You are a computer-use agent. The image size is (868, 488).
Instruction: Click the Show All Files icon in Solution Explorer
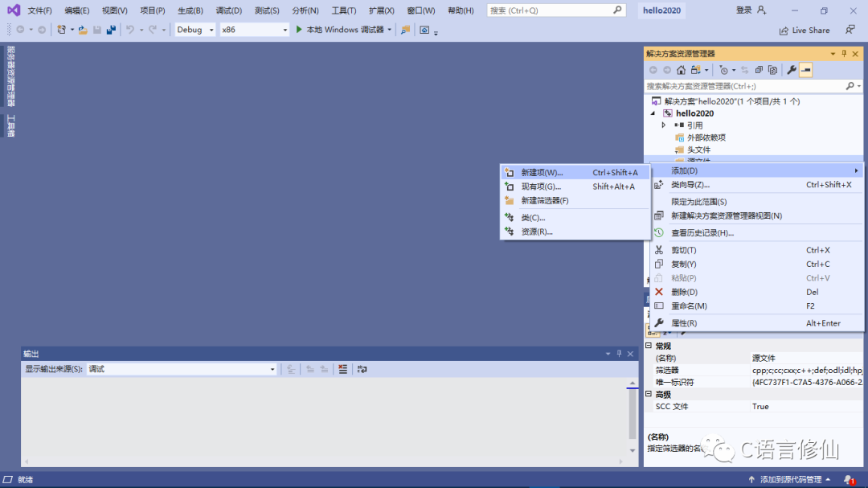(x=773, y=70)
